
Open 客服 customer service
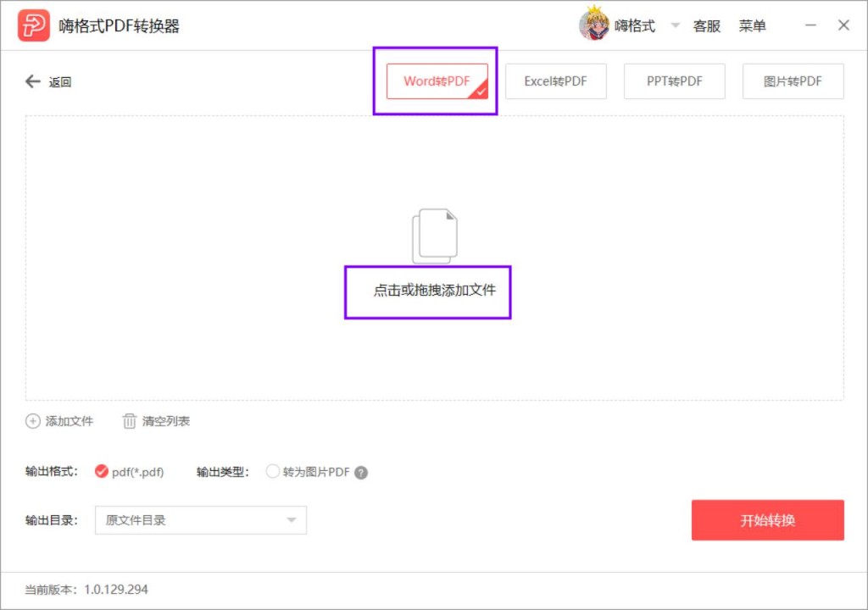[707, 26]
